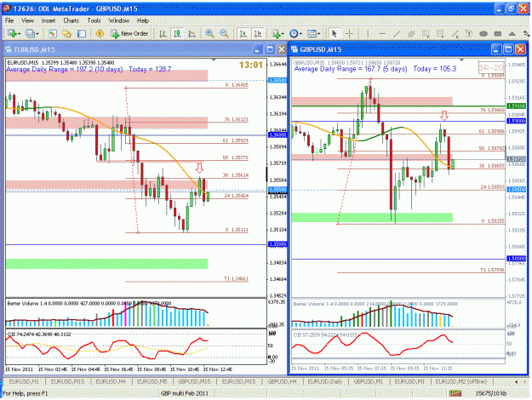Switch to the GBPUSD,M1 chart tab
Viewport: 532px width, 400px height.
(368, 381)
